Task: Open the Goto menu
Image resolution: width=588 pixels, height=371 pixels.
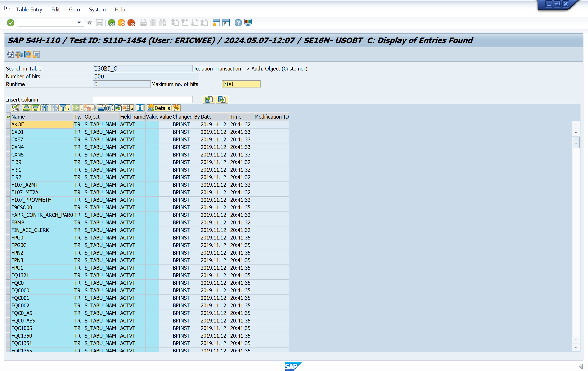Action: 74,9
